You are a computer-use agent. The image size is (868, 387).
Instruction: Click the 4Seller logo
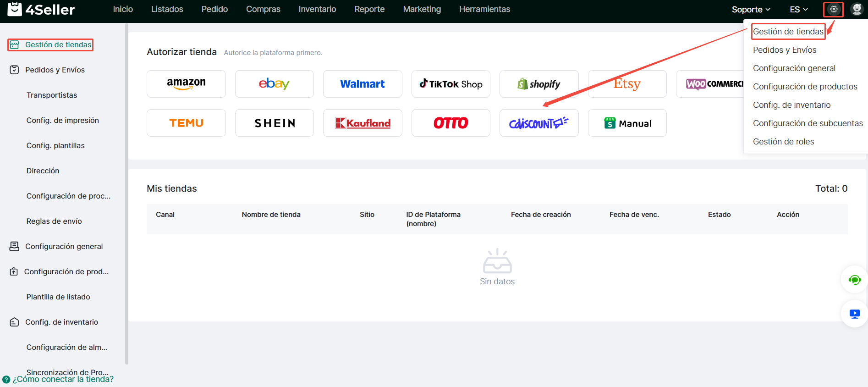coord(41,9)
